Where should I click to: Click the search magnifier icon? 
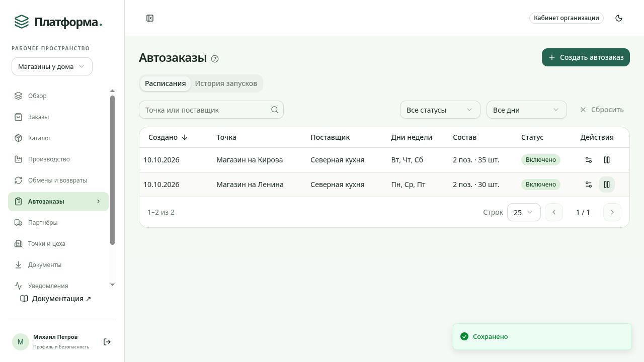(275, 110)
